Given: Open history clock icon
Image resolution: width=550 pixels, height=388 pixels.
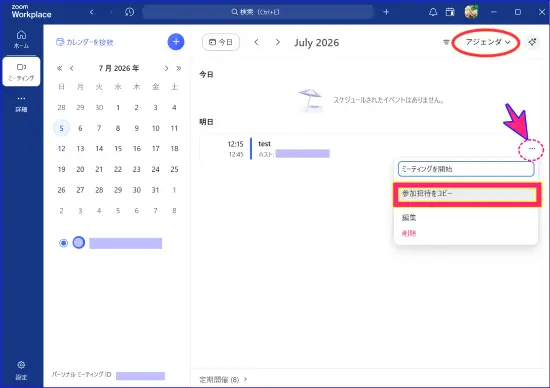Looking at the screenshot, I should tap(129, 12).
